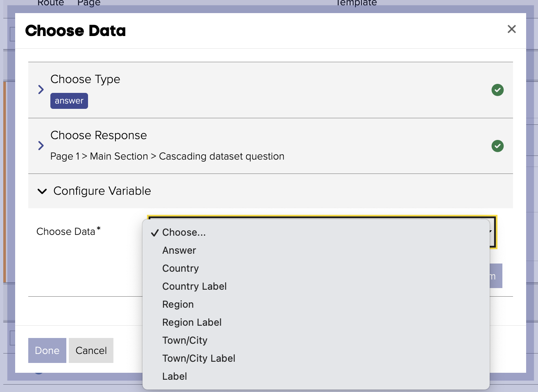Select Country from the Choose Data dropdown
Viewport: 538px width, 392px height.
[x=181, y=268]
